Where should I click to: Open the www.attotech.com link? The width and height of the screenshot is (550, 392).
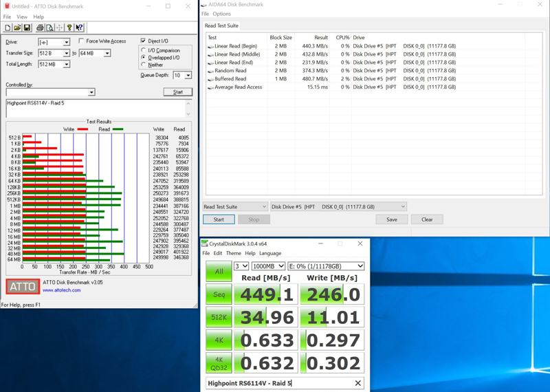(x=61, y=290)
